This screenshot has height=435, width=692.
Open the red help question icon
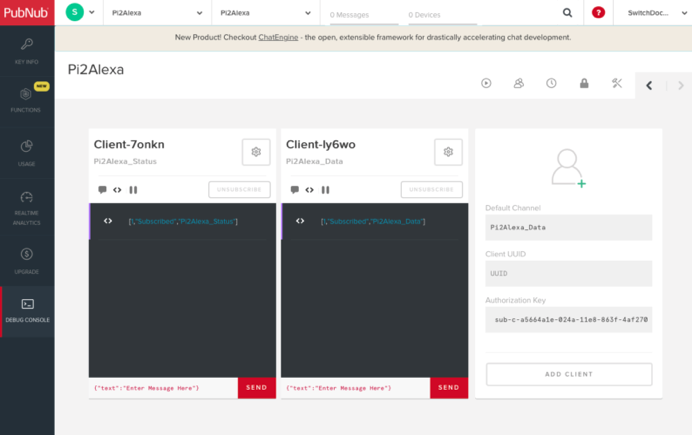click(x=598, y=13)
